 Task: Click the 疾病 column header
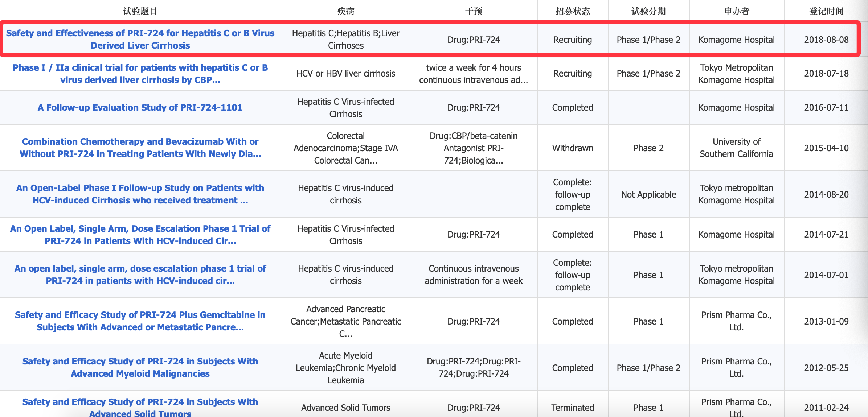point(345,11)
